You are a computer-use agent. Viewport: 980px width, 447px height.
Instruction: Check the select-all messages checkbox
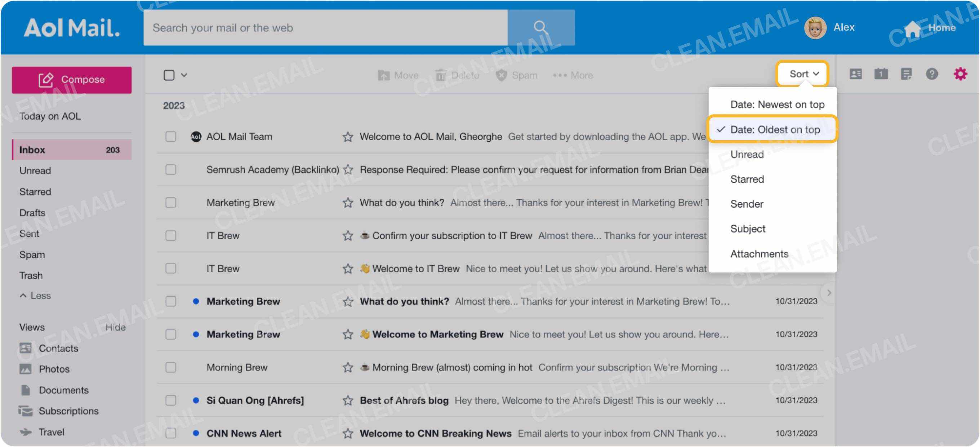pos(170,75)
